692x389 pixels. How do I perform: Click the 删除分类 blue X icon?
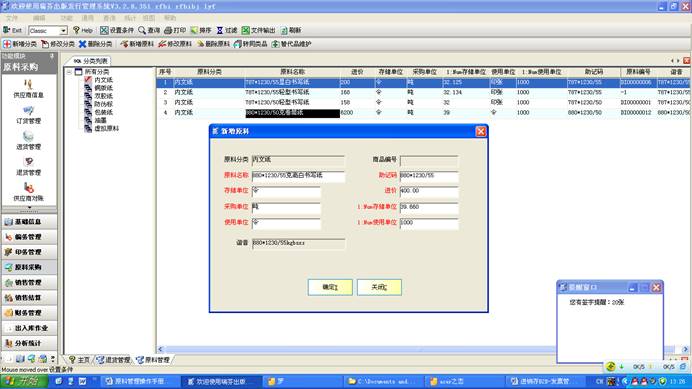(83, 44)
